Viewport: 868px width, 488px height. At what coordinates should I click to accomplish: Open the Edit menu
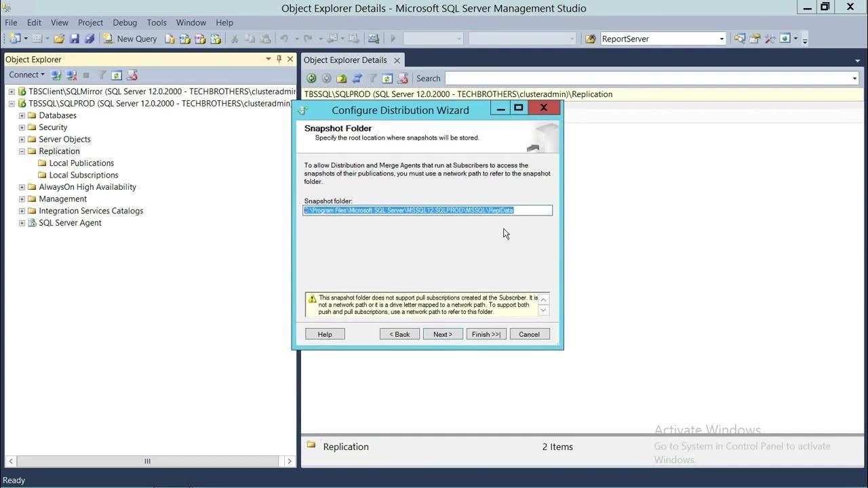click(34, 22)
